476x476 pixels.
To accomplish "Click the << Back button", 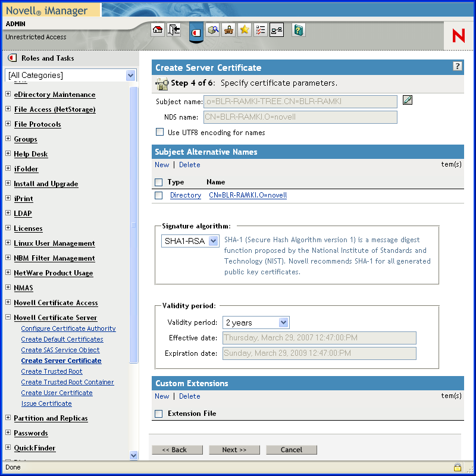I will pyautogui.click(x=177, y=450).
